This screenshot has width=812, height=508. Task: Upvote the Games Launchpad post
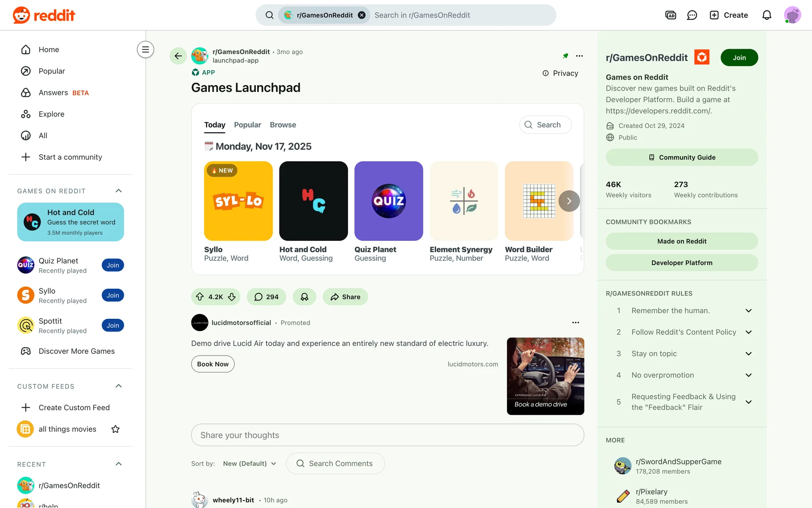(200, 297)
